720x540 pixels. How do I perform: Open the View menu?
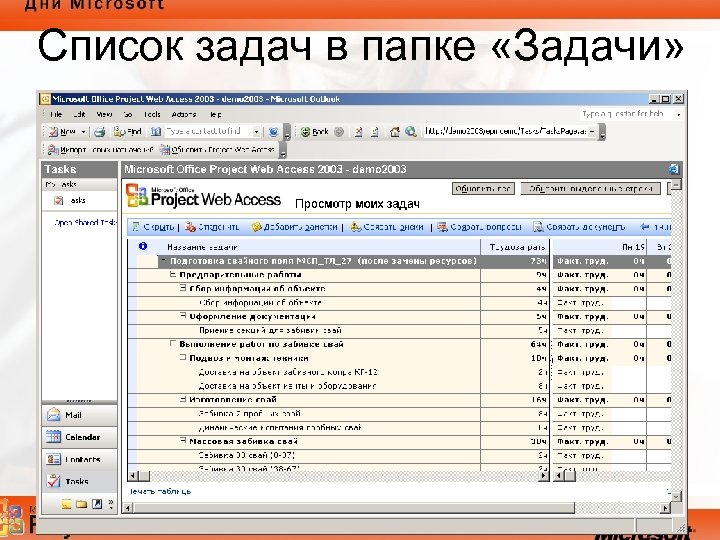(104, 114)
